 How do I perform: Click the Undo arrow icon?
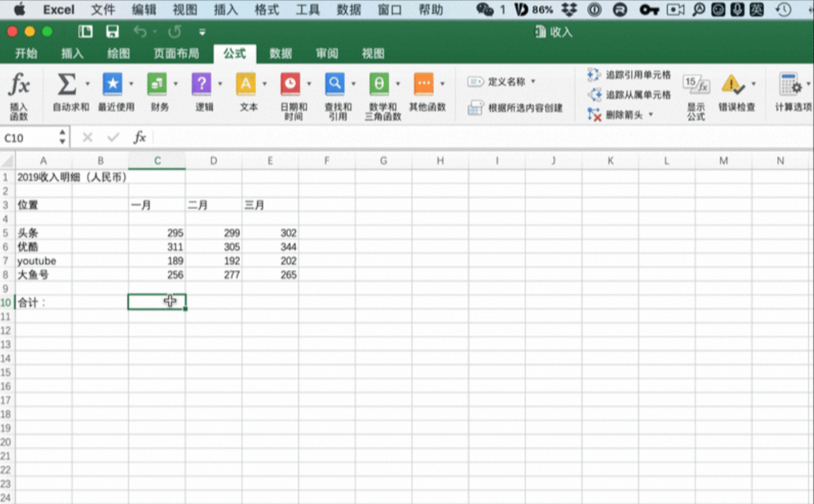(139, 31)
